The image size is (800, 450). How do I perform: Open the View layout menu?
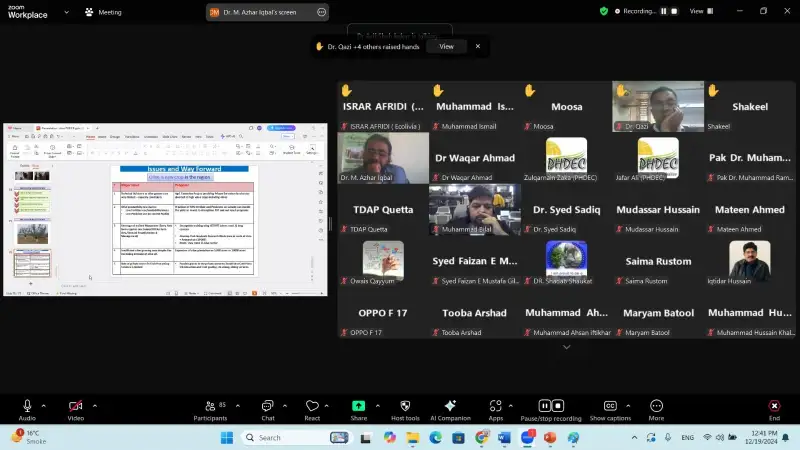(702, 11)
